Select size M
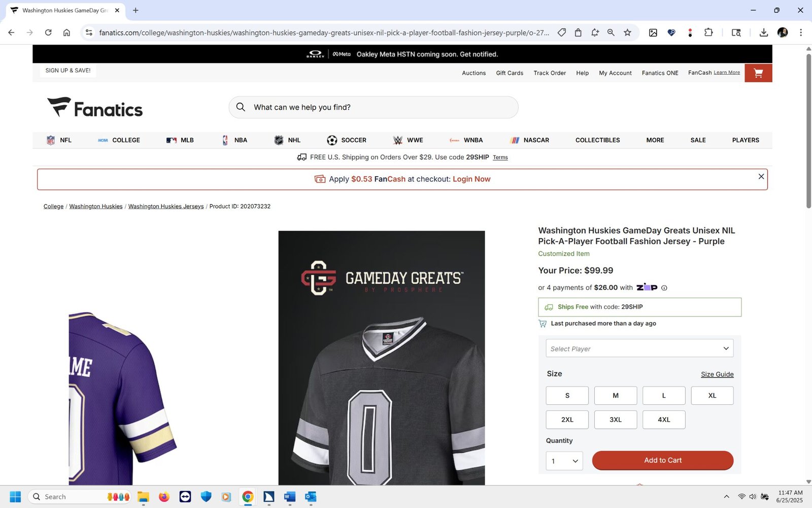Screen dimensions: 812x508 pos(616,396)
